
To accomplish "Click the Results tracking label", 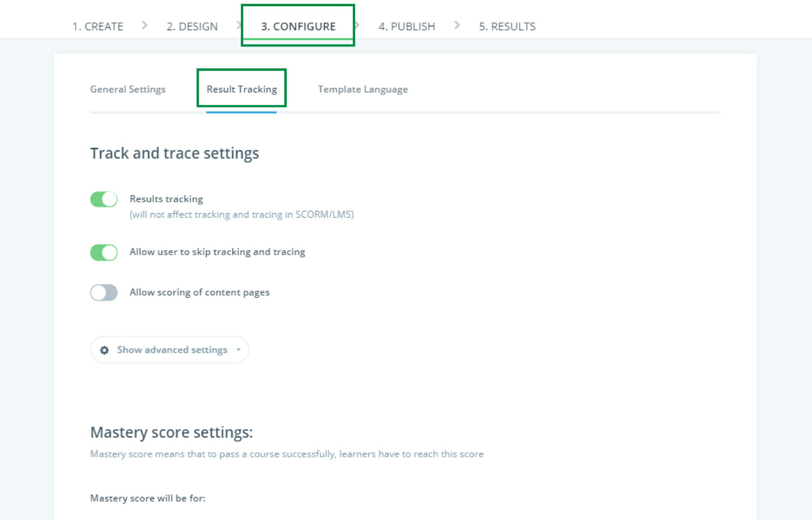I will pos(166,199).
